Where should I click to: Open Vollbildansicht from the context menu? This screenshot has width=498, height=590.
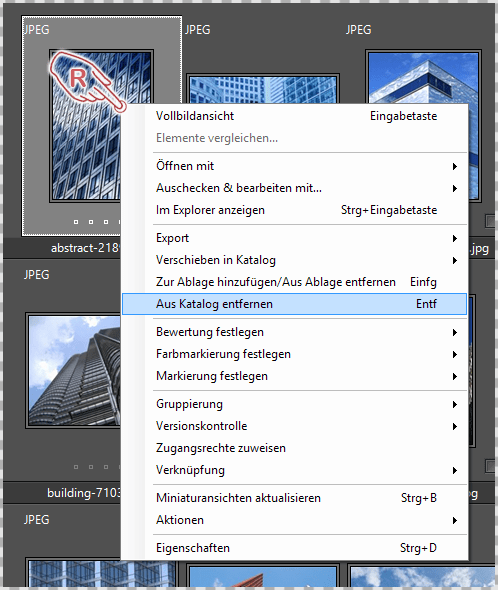(294, 116)
